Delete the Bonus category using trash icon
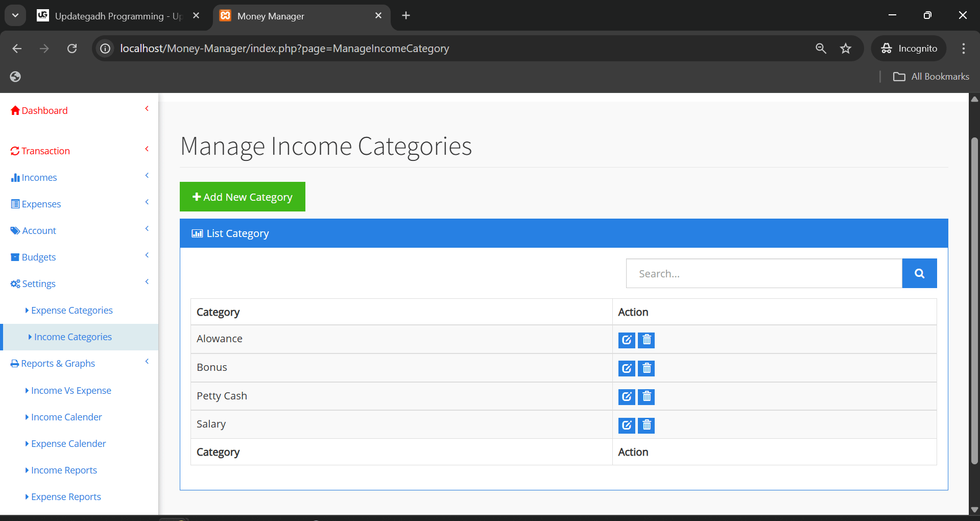The height and width of the screenshot is (521, 980). pos(646,368)
